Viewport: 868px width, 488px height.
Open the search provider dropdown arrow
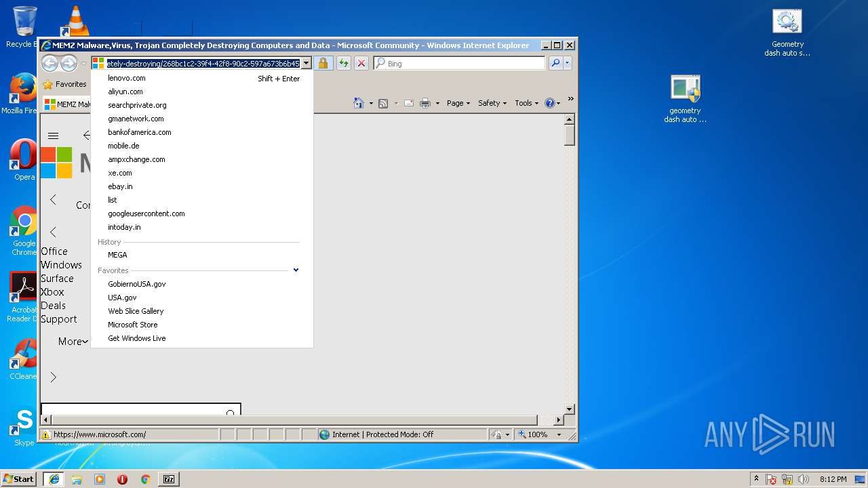coord(567,63)
